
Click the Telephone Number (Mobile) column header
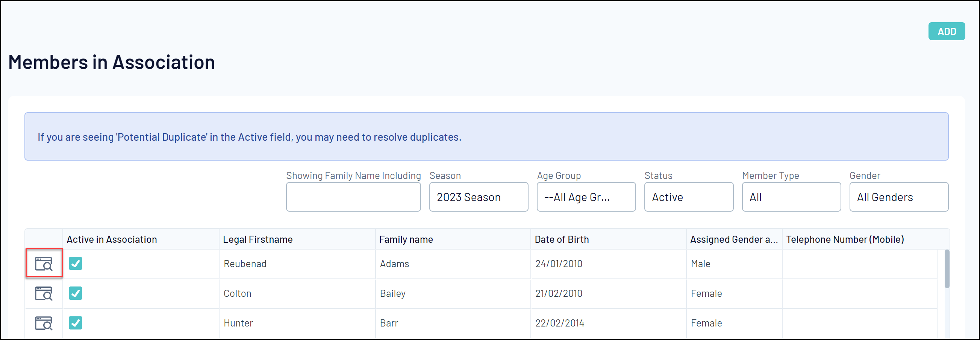[845, 239]
